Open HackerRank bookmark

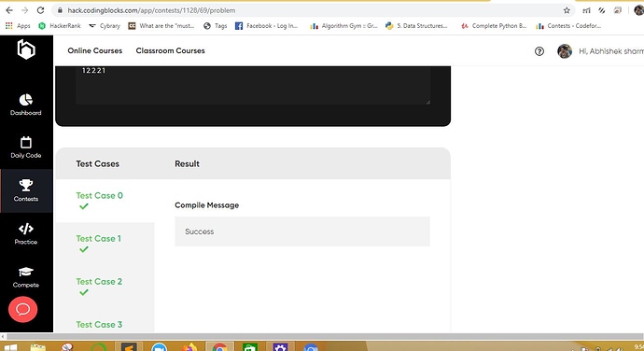coord(60,26)
